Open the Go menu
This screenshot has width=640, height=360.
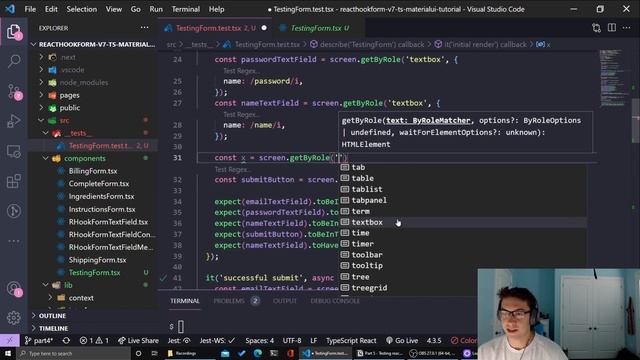point(136,9)
